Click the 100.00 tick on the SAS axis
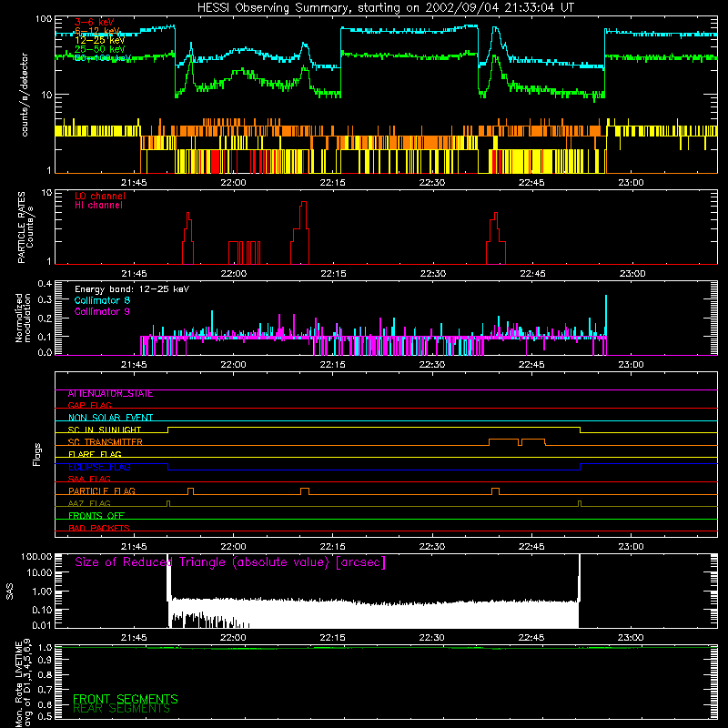The width and height of the screenshot is (728, 728). coord(36,557)
